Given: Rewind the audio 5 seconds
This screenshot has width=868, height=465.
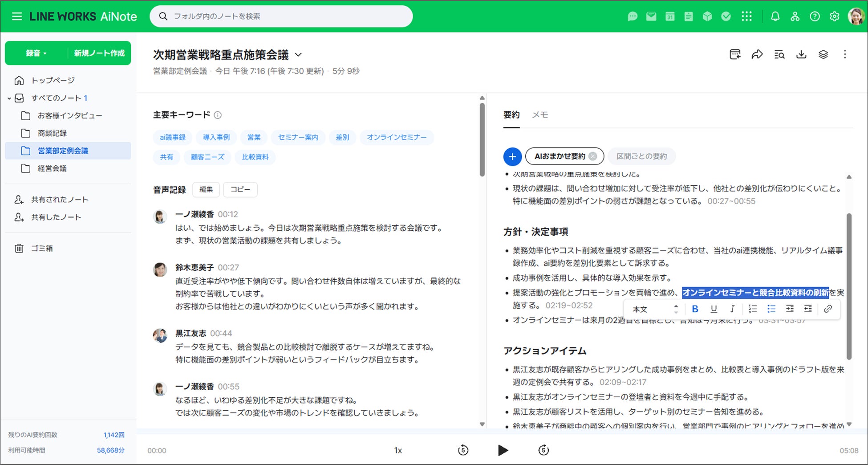Looking at the screenshot, I should [463, 450].
